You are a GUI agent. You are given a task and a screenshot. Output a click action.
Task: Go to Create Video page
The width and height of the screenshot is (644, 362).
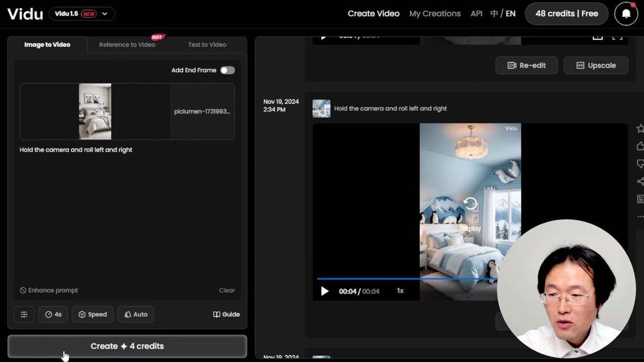tap(373, 13)
